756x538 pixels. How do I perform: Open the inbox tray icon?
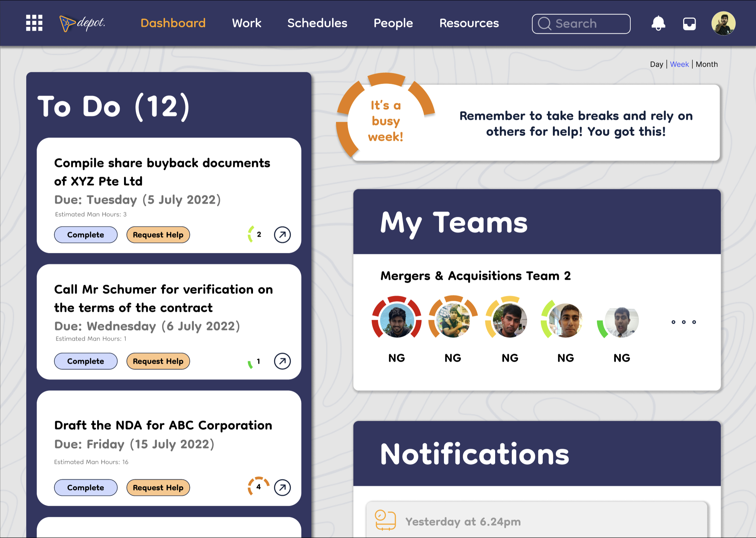point(689,24)
